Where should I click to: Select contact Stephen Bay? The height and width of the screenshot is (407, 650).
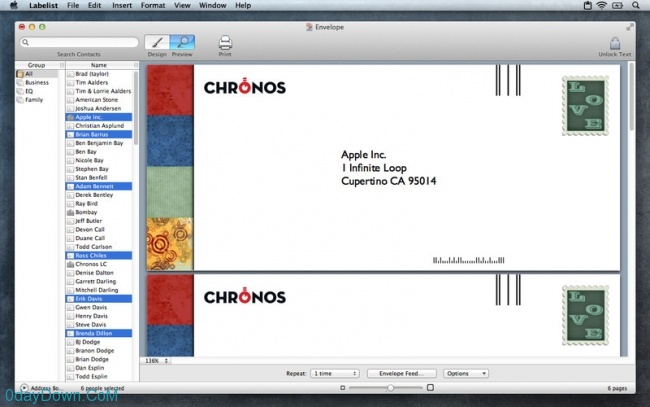99,169
